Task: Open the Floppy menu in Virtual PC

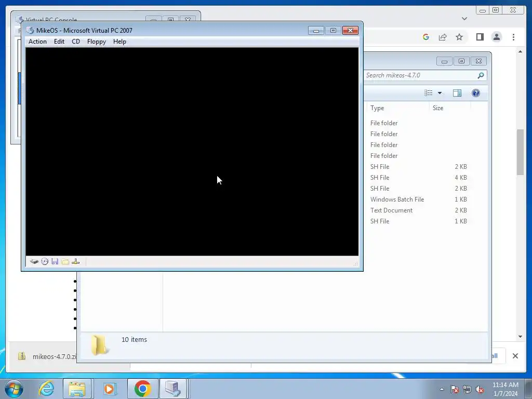Action: [x=96, y=42]
